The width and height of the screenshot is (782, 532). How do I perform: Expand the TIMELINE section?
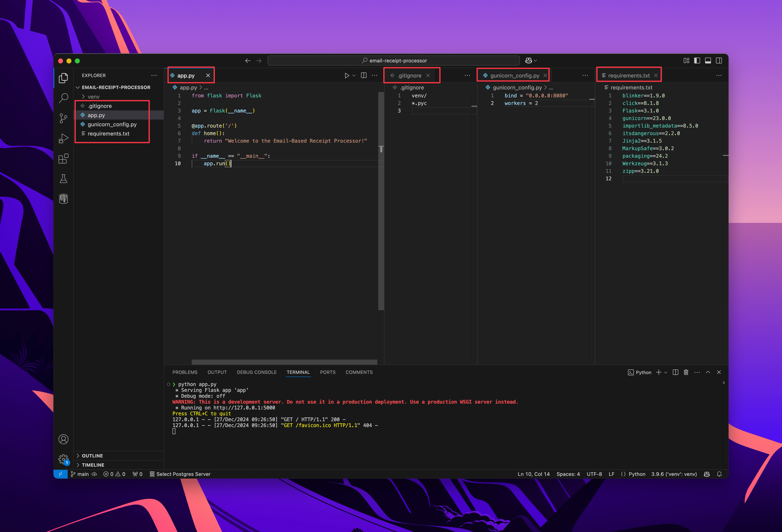[118, 465]
